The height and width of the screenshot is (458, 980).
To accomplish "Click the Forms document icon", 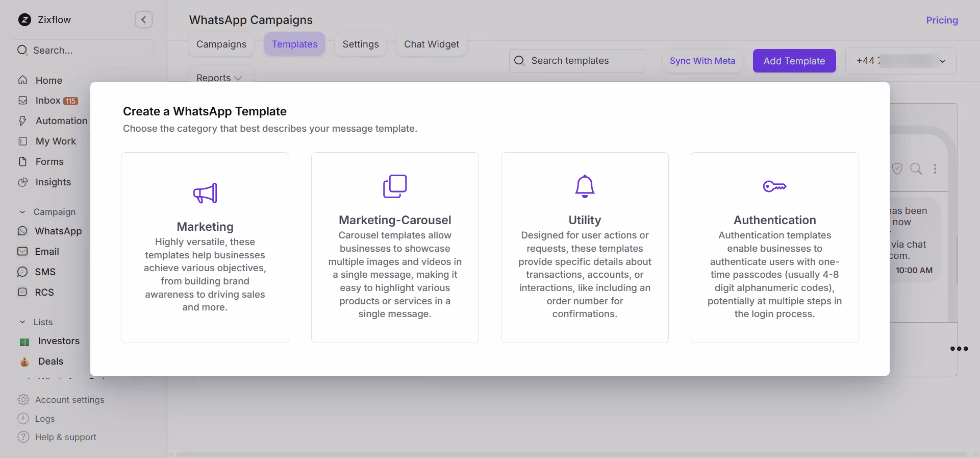I will pos(23,162).
